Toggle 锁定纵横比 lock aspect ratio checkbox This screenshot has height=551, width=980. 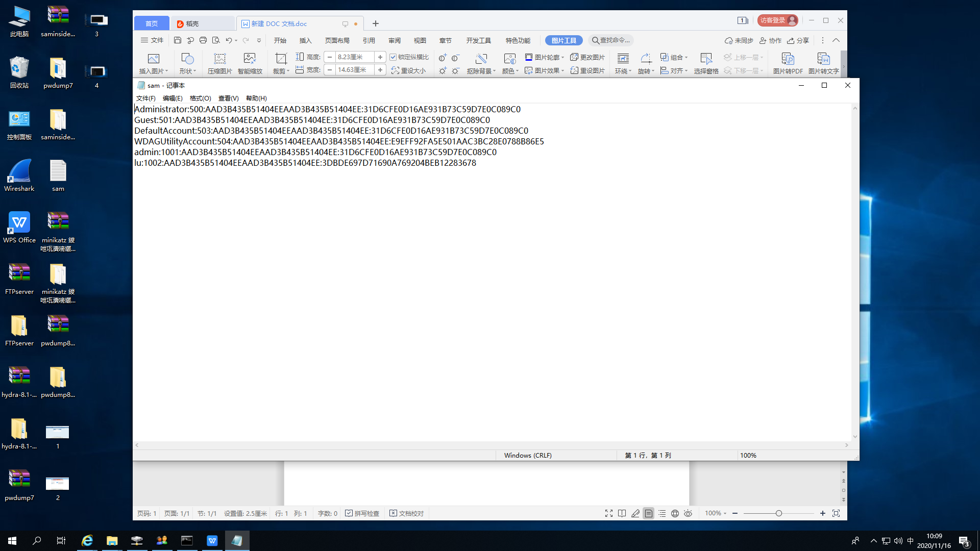click(393, 57)
